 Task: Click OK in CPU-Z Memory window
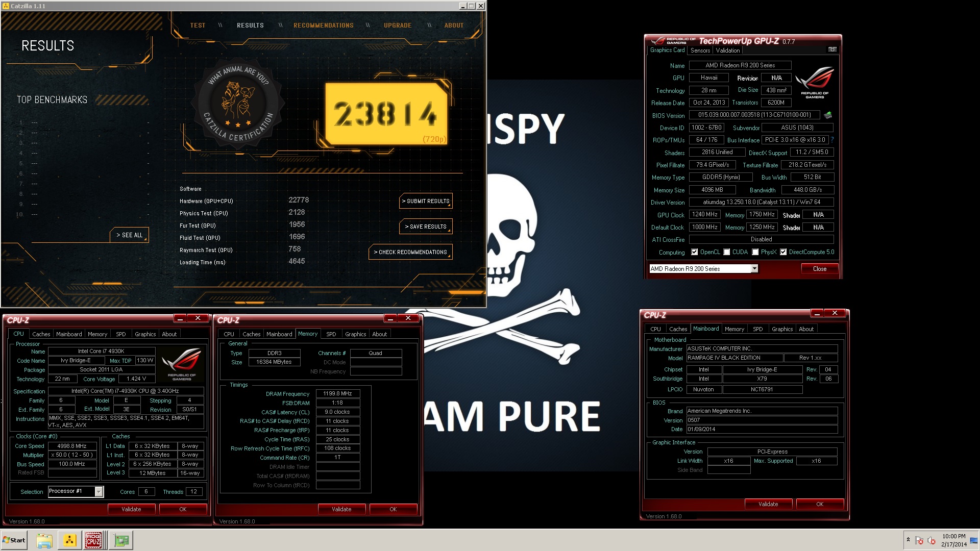pos(393,509)
